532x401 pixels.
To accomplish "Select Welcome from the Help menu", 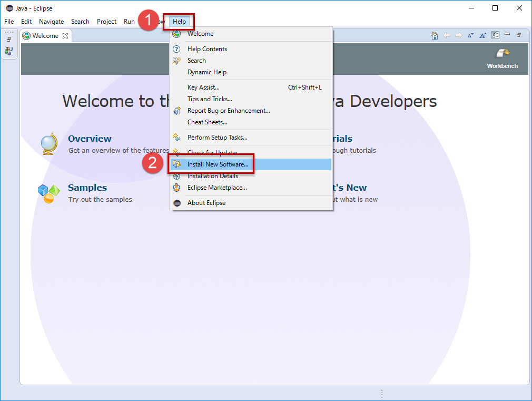I will point(251,34).
